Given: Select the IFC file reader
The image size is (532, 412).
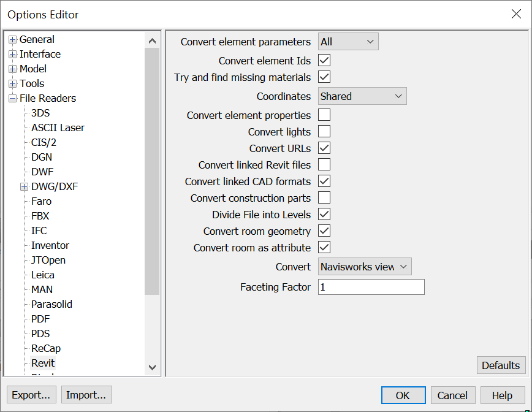Looking at the screenshot, I should 38,231.
